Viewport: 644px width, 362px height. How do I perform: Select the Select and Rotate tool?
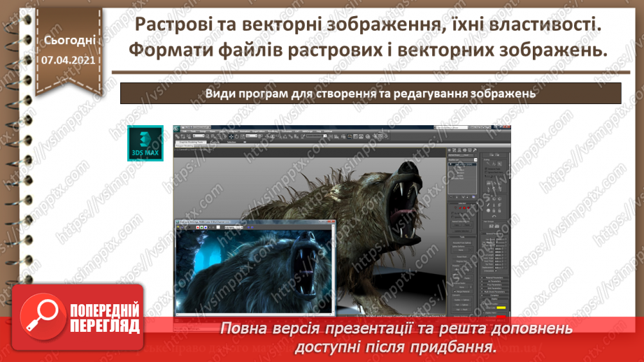pos(237,137)
